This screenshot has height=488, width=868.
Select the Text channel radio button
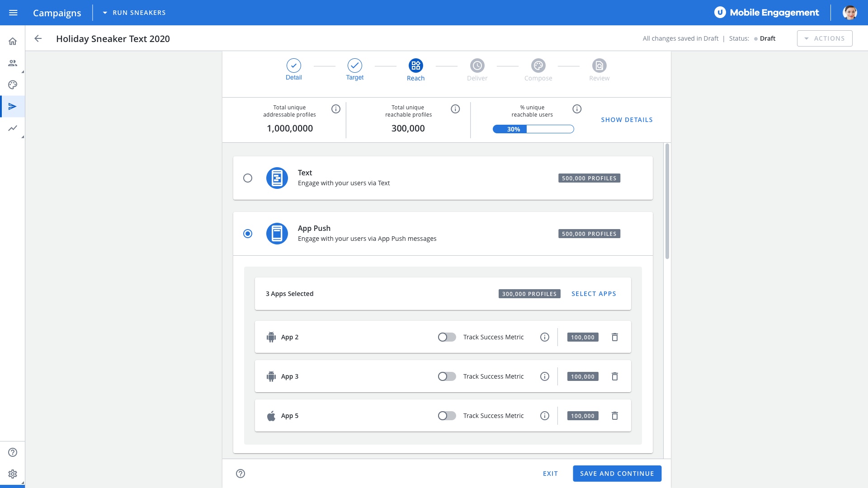tap(248, 178)
